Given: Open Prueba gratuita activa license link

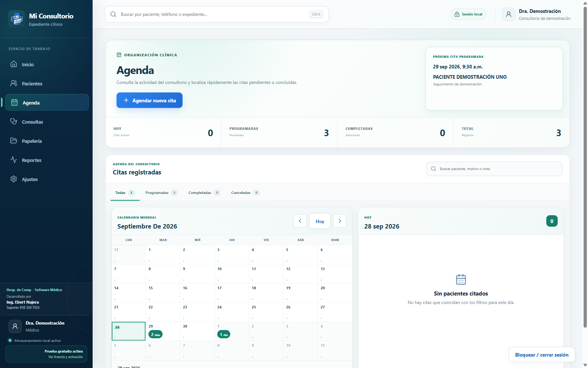Looking at the screenshot, I should 46,354.
